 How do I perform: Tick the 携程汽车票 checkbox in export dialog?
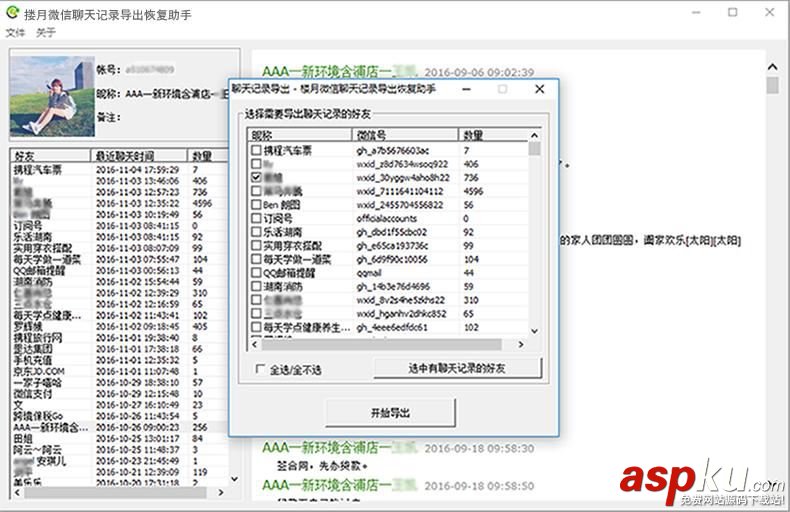pos(256,150)
